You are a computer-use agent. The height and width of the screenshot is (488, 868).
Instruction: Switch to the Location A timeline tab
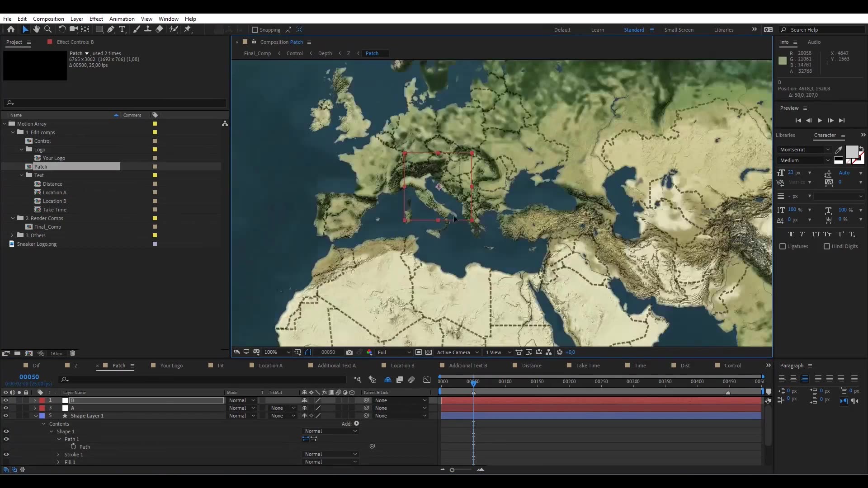pyautogui.click(x=270, y=366)
